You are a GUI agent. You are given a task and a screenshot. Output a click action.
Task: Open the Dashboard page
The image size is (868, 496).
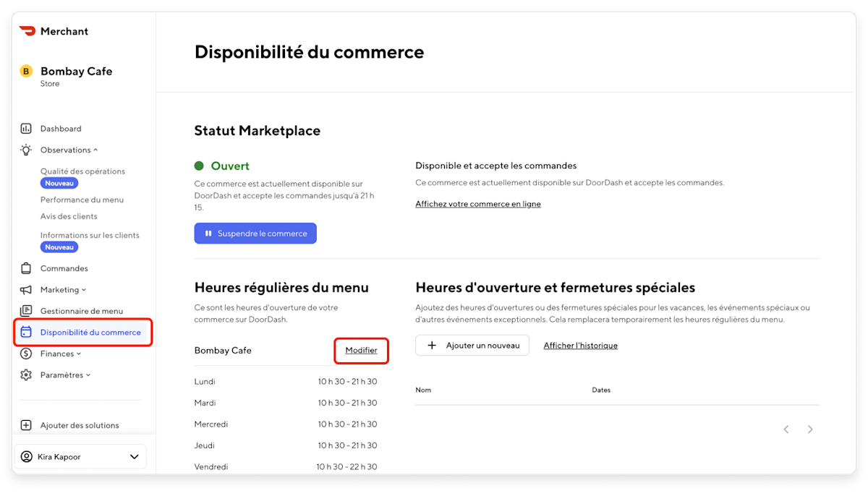pos(61,129)
